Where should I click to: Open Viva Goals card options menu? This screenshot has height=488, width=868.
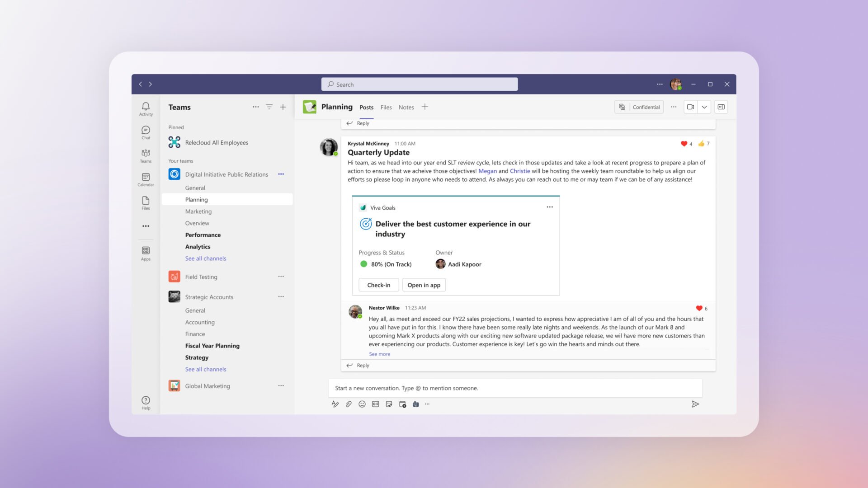[550, 207]
